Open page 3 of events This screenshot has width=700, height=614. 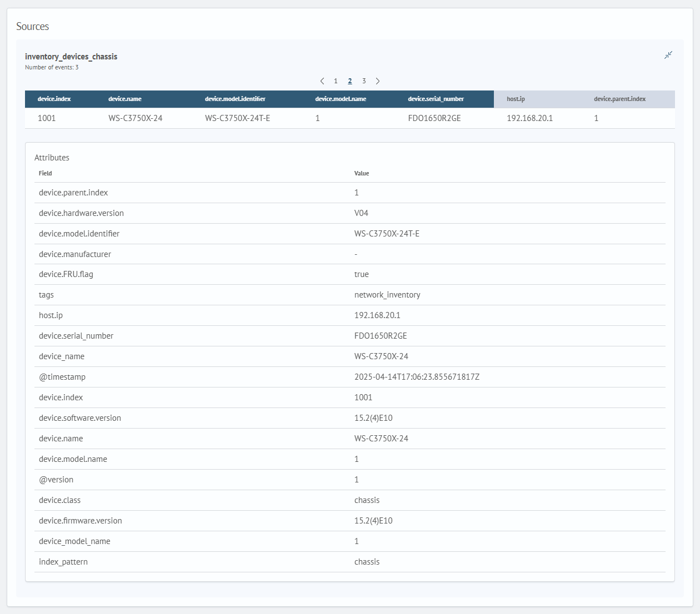pyautogui.click(x=364, y=81)
